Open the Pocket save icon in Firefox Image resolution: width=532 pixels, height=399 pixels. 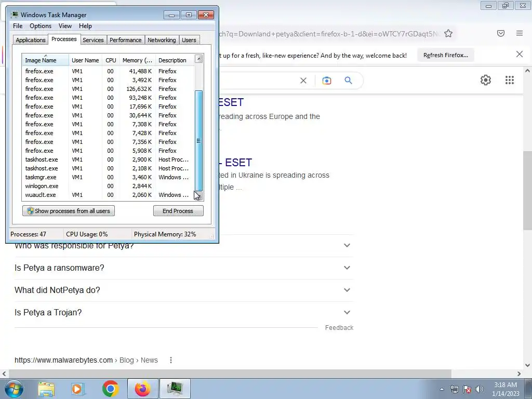[501, 33]
